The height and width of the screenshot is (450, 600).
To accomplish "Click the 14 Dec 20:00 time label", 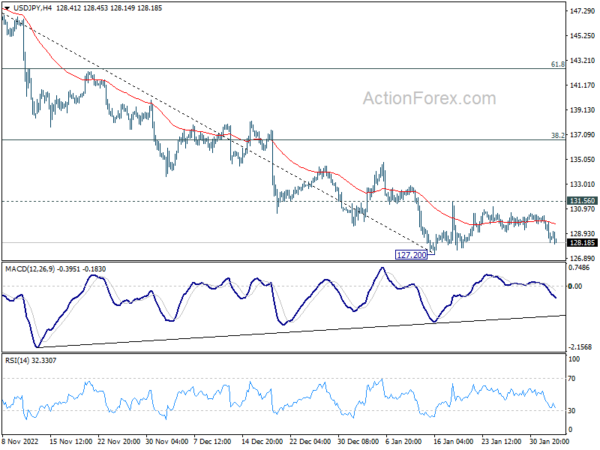I will coord(262,441).
